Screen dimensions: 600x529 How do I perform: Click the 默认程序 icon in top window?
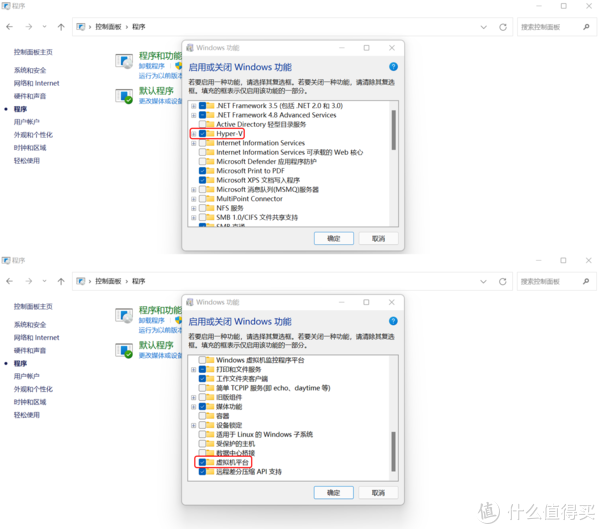click(124, 96)
